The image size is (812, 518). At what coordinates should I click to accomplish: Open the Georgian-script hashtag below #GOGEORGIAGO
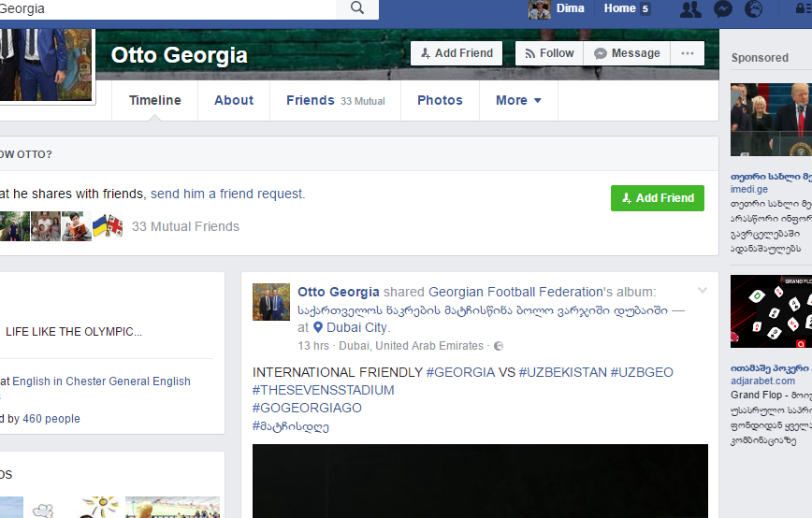(291, 425)
